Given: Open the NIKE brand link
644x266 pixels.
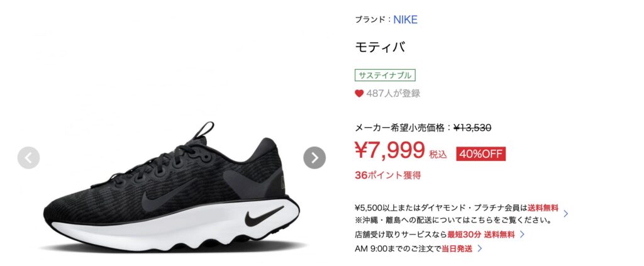Looking at the screenshot, I should coord(406,19).
